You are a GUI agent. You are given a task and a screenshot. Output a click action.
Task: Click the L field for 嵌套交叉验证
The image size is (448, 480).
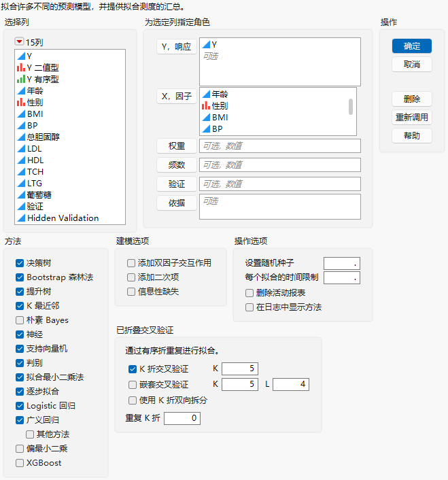tap(291, 385)
